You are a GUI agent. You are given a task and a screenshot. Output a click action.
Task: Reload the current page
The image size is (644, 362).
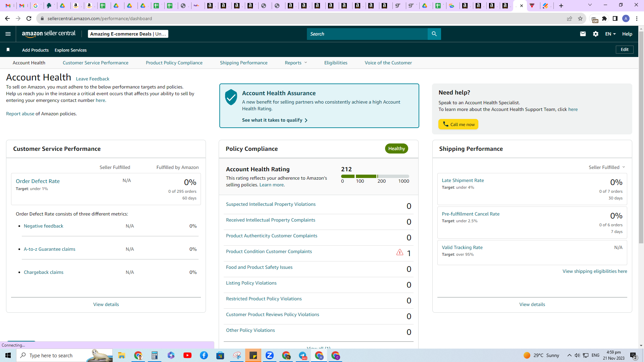(29, 18)
